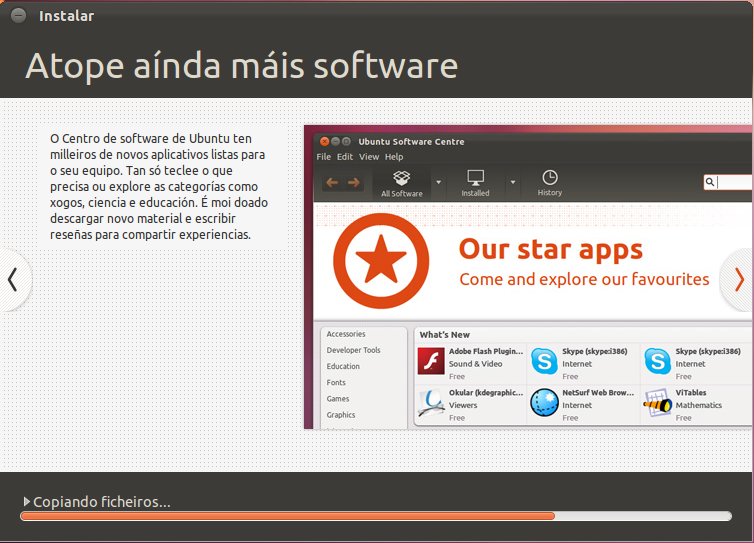The width and height of the screenshot is (754, 543).
Task: Show Installed software monitor icon
Action: pos(476,177)
